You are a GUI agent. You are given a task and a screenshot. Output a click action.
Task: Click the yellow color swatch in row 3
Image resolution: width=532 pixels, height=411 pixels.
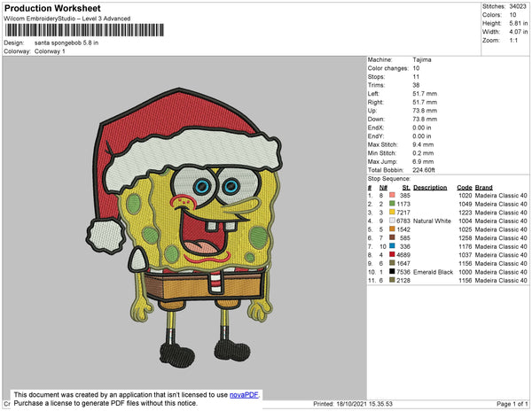392,212
